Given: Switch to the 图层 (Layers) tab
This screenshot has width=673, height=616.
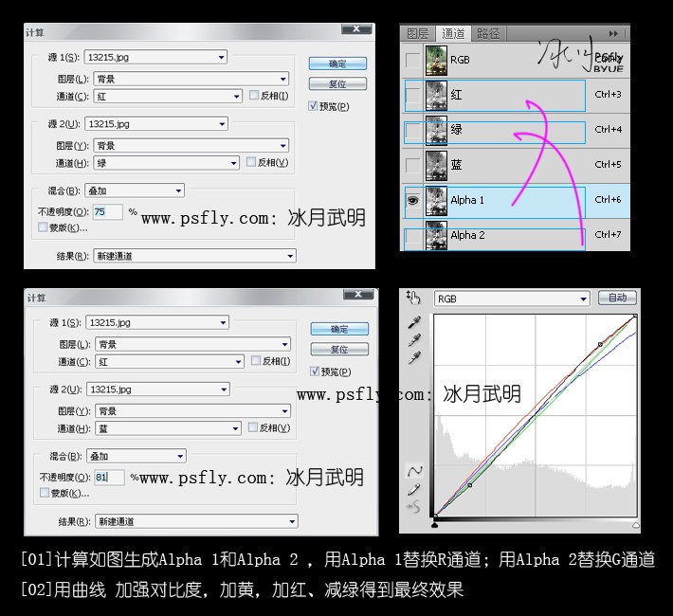Looking at the screenshot, I should click(418, 33).
